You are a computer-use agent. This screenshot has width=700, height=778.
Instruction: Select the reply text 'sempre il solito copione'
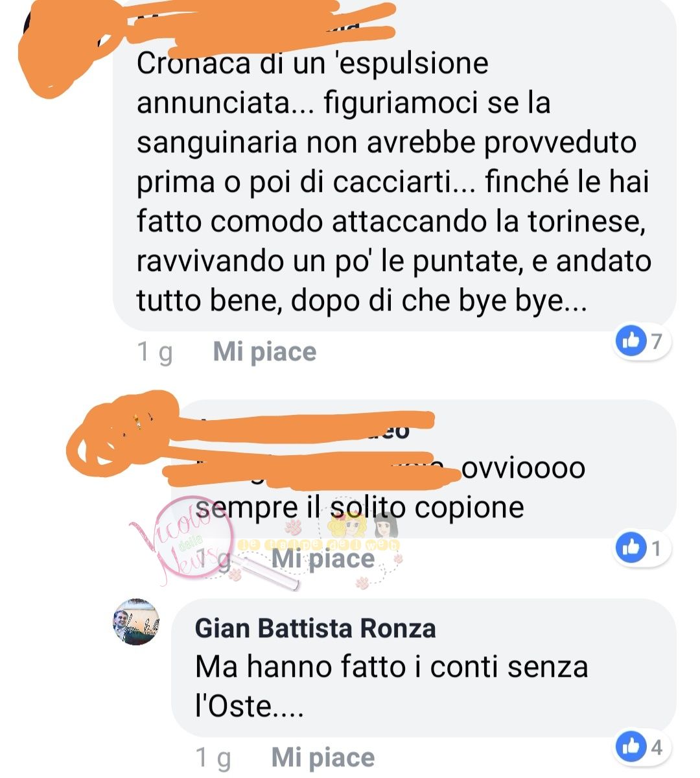[360, 506]
